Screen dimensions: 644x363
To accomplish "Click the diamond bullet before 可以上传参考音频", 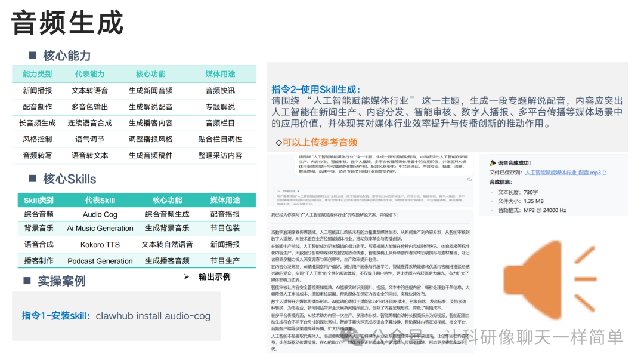I will point(278,143).
